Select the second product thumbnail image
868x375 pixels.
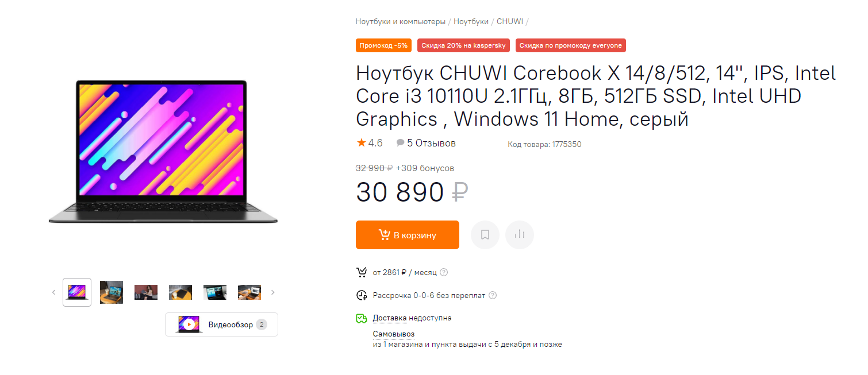pos(112,292)
